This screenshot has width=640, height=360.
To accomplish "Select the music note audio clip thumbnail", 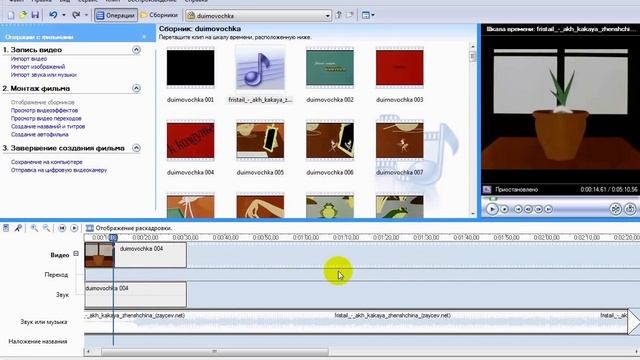I will [260, 68].
